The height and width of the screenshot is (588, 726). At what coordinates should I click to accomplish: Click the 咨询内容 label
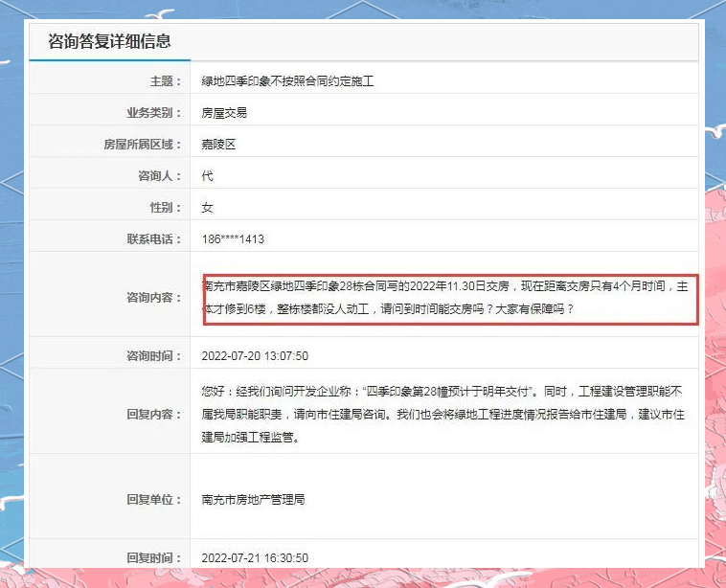coord(153,297)
